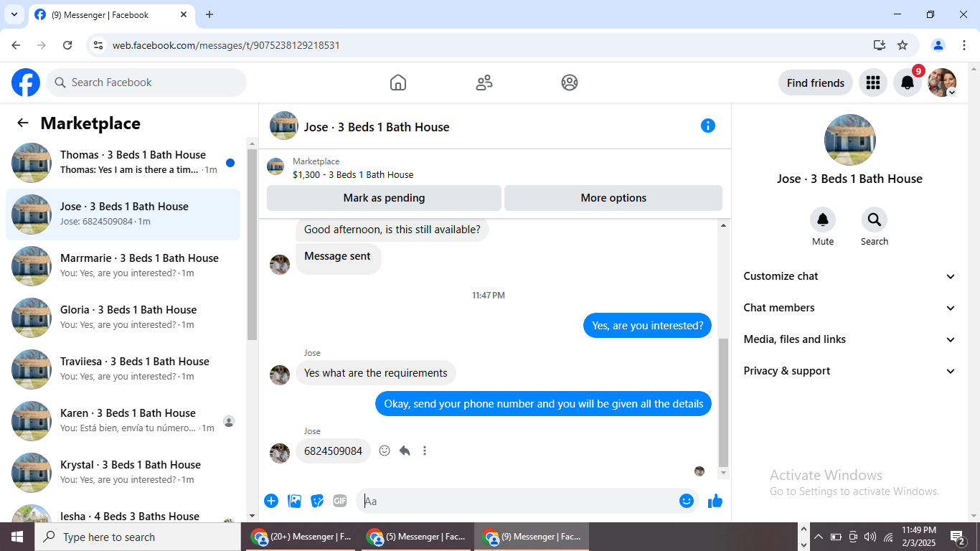Open emoji picker in message box
980x551 pixels.
pyautogui.click(x=687, y=501)
